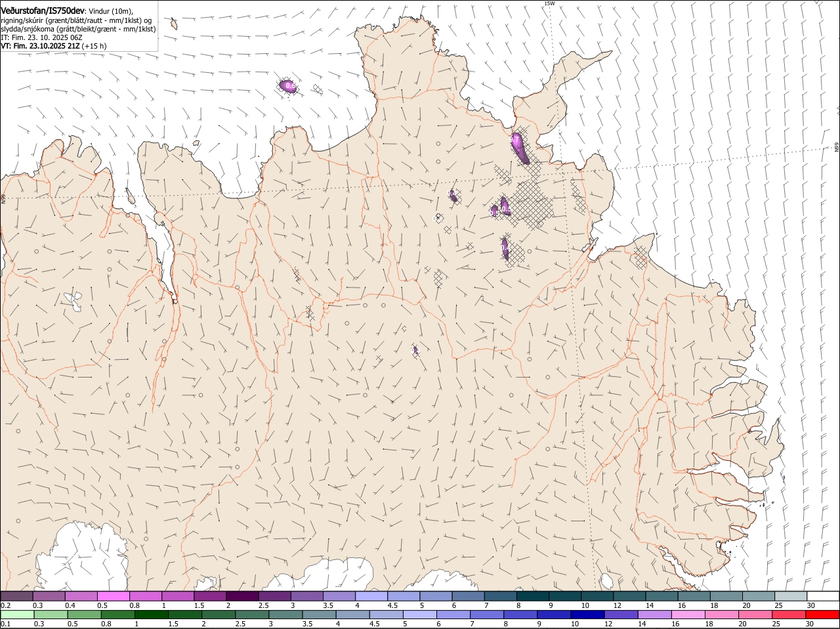Screen dimensions: 840x629
Task: Click the dark teal swatch between 8 and 9 in the upper legend bar
Action: pyautogui.click(x=533, y=596)
